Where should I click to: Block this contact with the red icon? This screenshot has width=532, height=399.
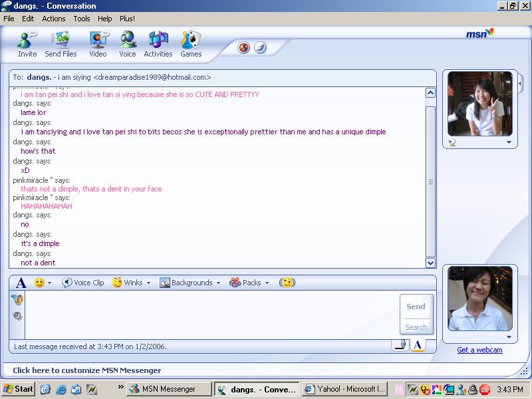(243, 47)
